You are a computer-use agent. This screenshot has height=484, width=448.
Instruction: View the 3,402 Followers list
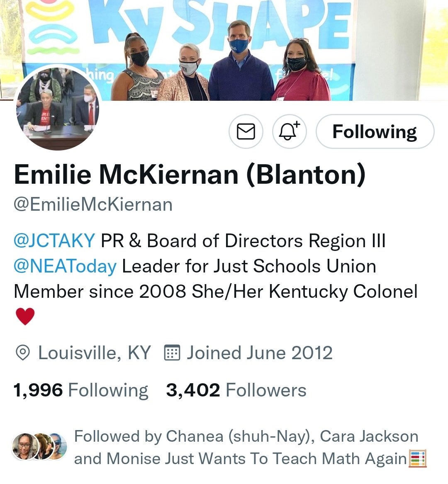(236, 390)
